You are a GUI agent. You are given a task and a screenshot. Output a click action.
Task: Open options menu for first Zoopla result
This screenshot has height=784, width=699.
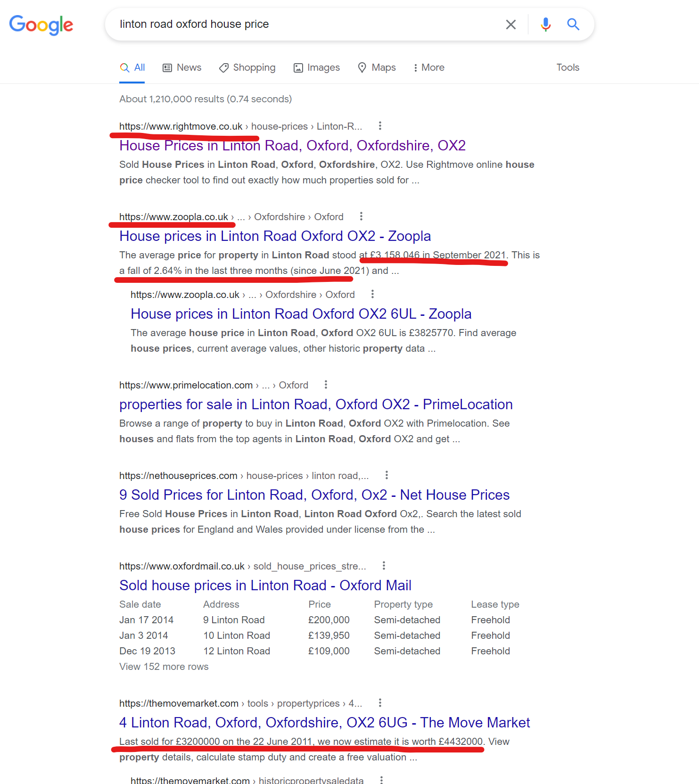click(361, 216)
